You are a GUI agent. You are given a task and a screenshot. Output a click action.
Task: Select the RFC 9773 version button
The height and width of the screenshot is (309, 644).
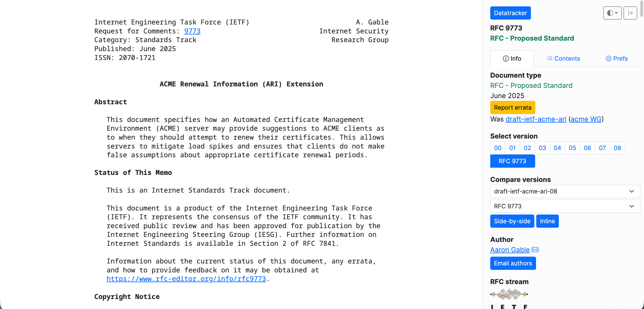tap(512, 161)
